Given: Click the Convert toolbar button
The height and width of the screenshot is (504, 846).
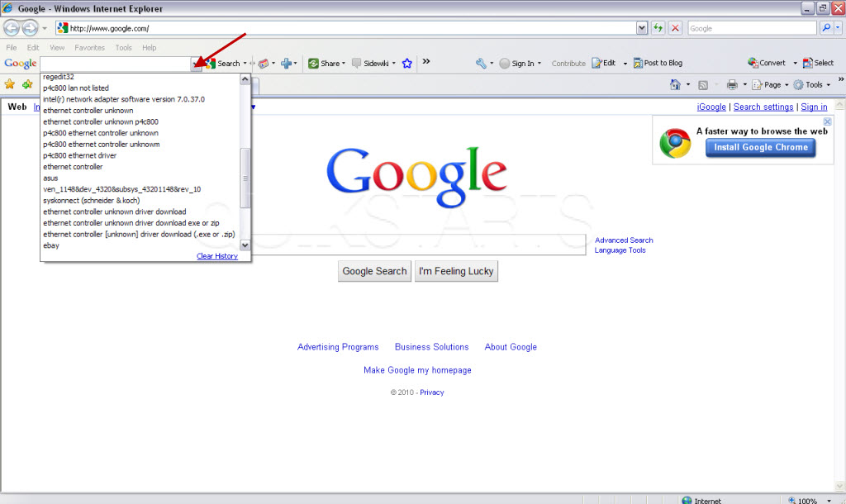Looking at the screenshot, I should (x=767, y=63).
